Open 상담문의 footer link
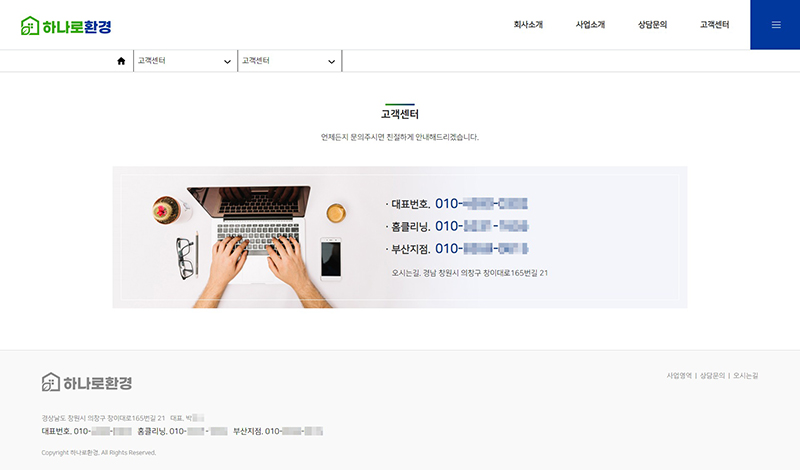800x470 pixels. coord(712,376)
